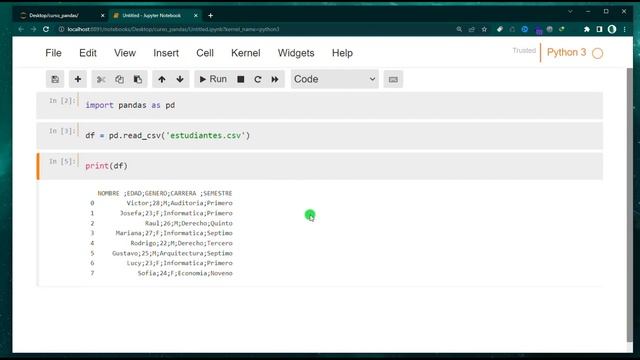Screen dimensions: 640x360
Task: Click output row Victor;28;M;Auditoria;Primero
Action: (x=179, y=203)
